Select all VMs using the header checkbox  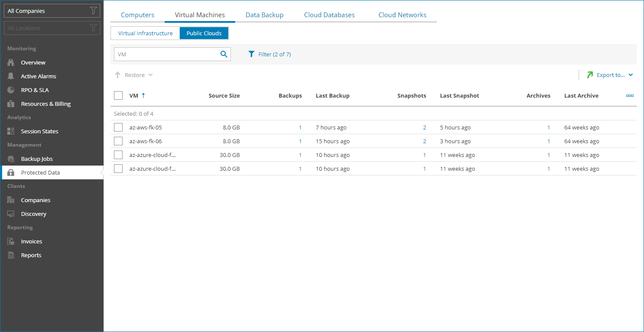[118, 95]
